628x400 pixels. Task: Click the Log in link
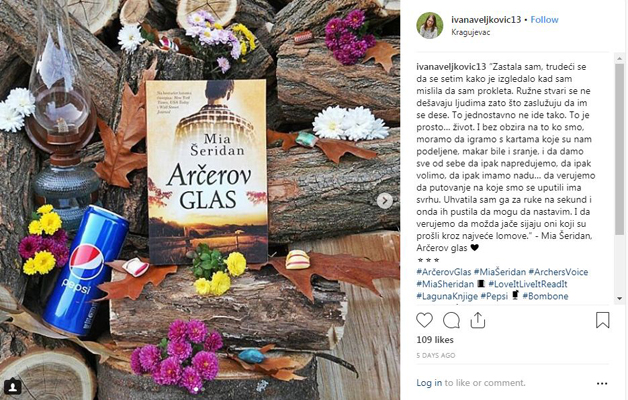(x=429, y=383)
